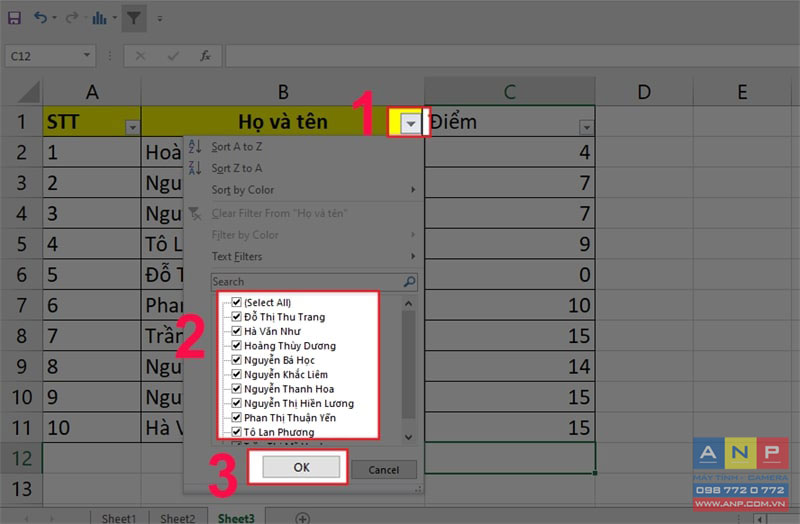Save the workbook with the floppy icon
The height and width of the screenshot is (524, 800).
[x=14, y=18]
